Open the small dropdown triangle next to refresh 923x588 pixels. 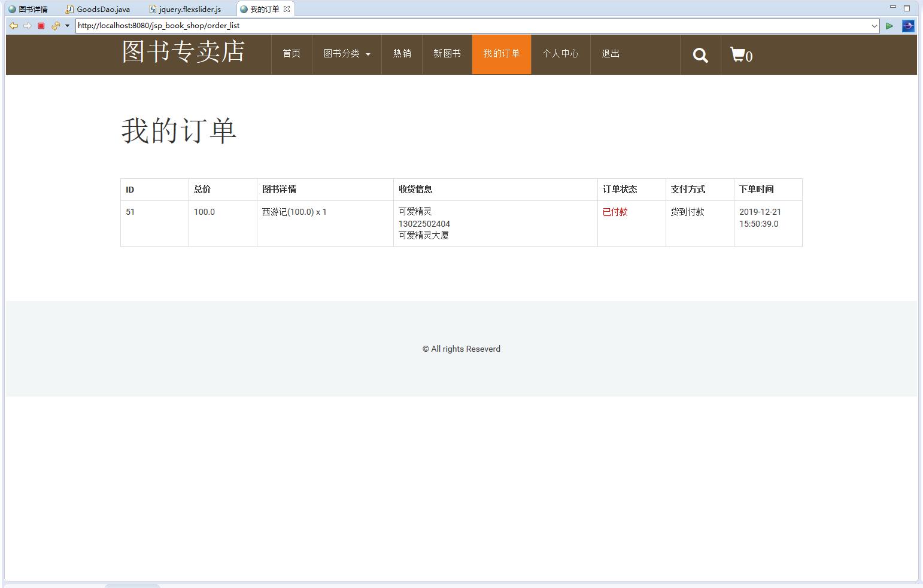pos(66,26)
